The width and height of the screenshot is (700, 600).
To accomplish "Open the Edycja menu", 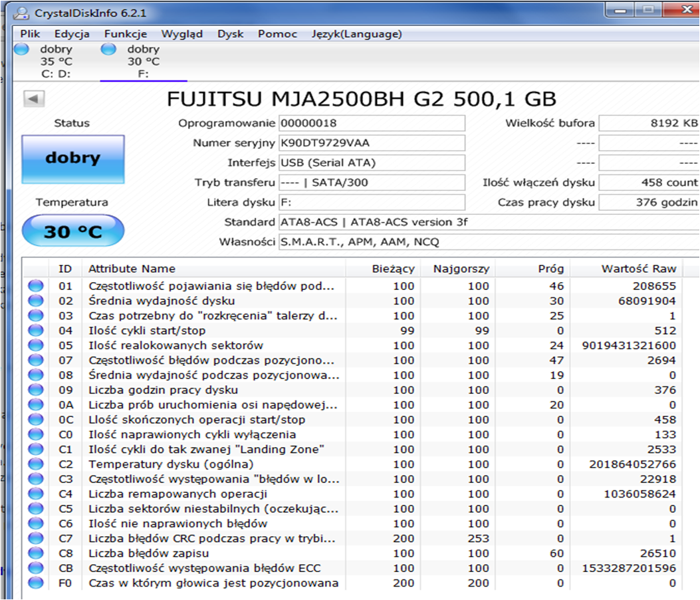I will coord(72,34).
